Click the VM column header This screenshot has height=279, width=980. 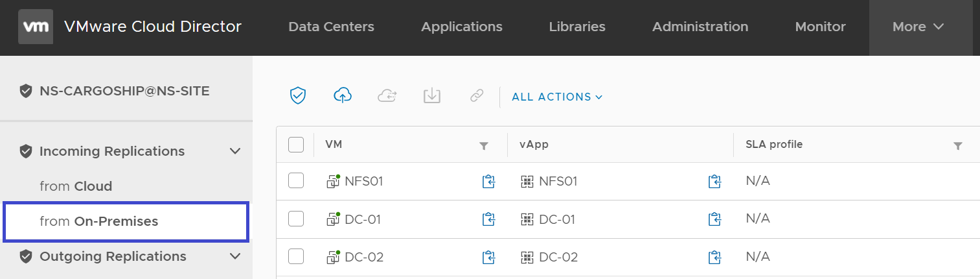334,144
